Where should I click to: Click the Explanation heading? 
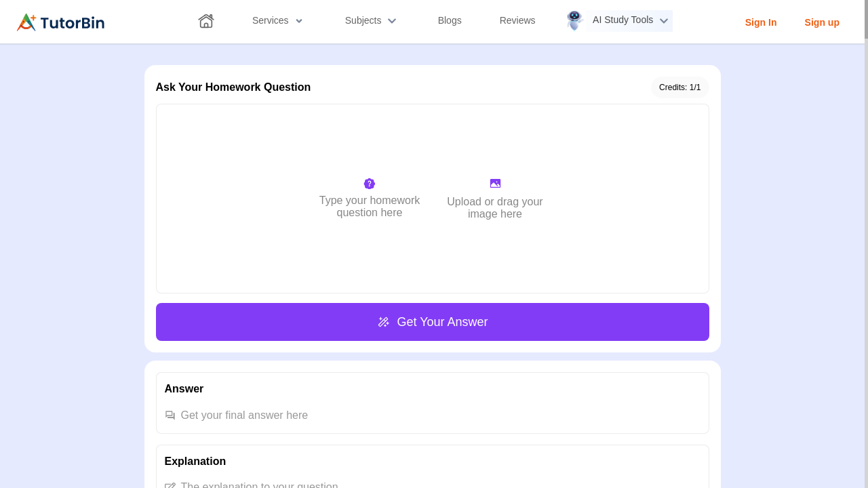[x=195, y=462]
